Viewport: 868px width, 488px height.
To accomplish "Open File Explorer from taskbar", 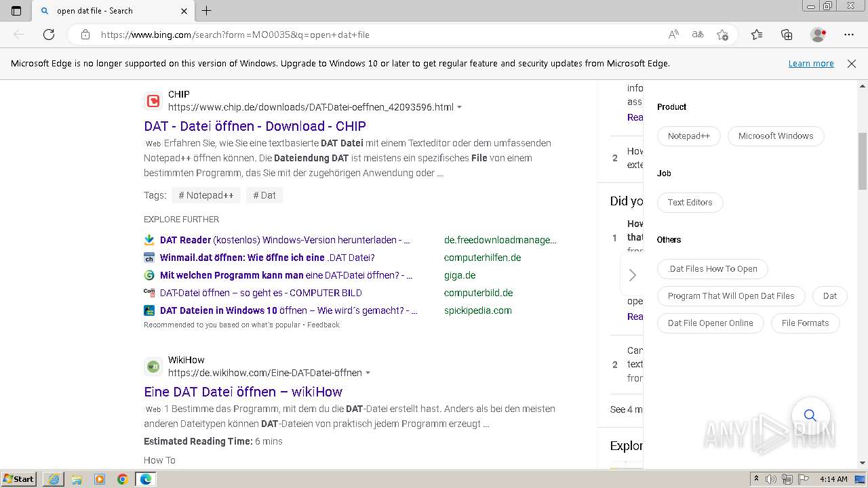I will tap(77, 479).
